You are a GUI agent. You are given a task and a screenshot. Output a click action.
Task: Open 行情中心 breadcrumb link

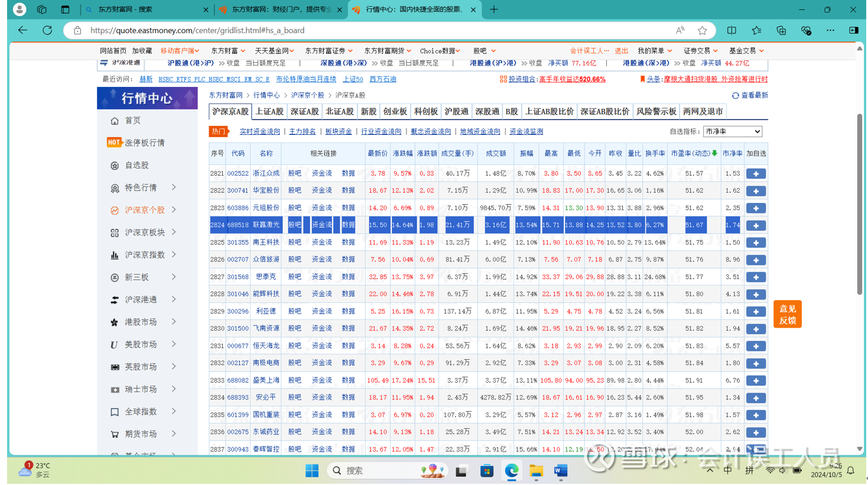[x=266, y=95]
